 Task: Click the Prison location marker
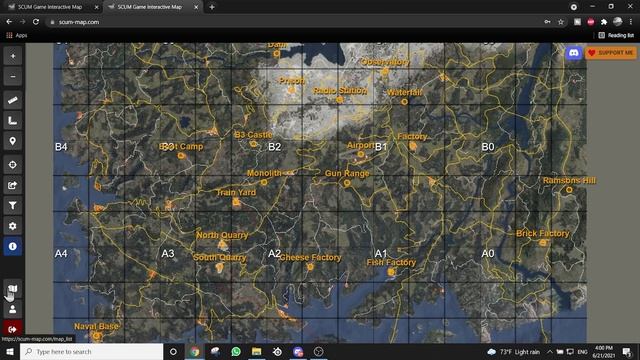(x=291, y=90)
